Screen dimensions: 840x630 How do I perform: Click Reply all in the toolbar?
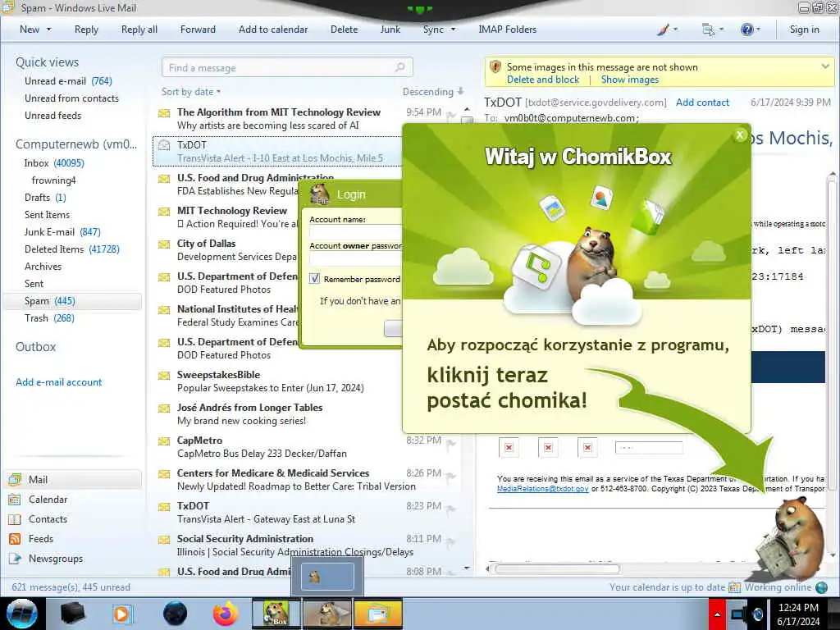point(139,30)
